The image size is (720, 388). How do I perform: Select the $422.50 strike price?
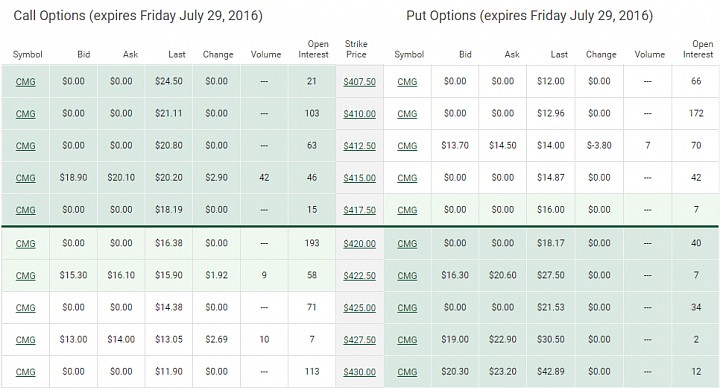point(360,276)
